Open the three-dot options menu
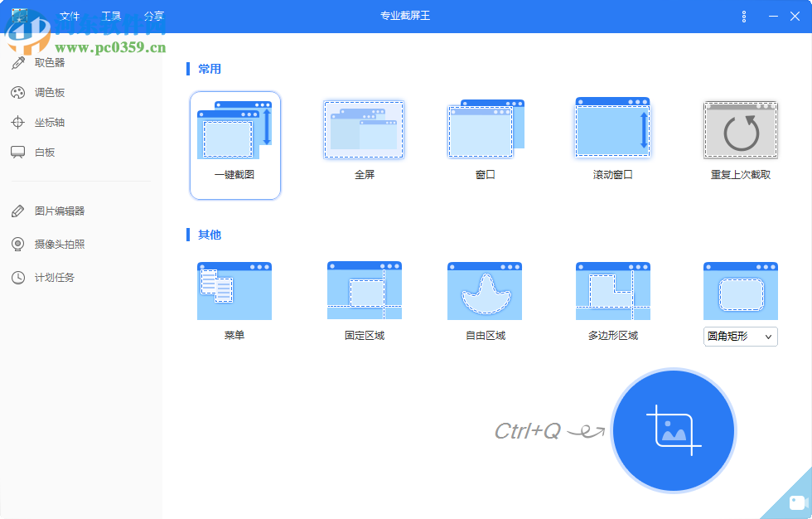 pos(743,14)
